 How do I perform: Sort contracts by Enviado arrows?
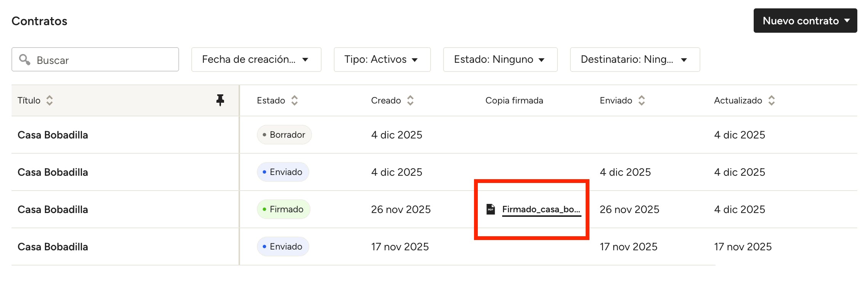642,100
